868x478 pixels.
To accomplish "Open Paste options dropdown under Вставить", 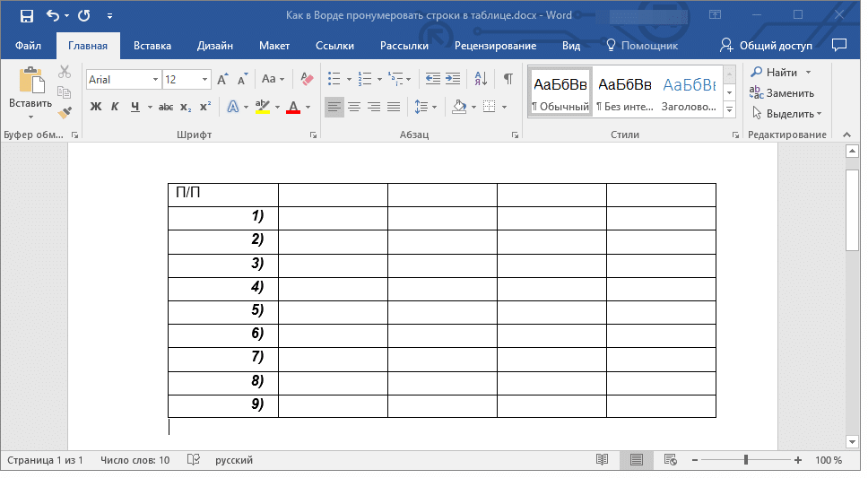I will pos(30,117).
